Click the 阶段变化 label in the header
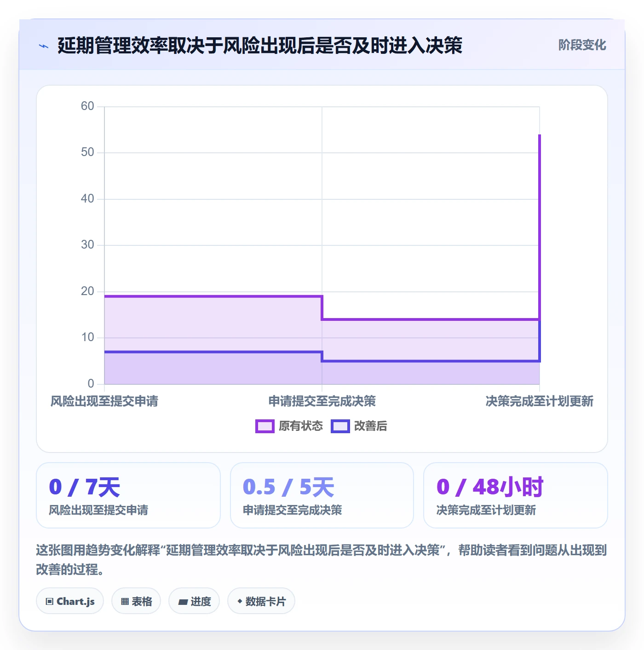Image resolution: width=644 pixels, height=650 pixels. coord(582,45)
